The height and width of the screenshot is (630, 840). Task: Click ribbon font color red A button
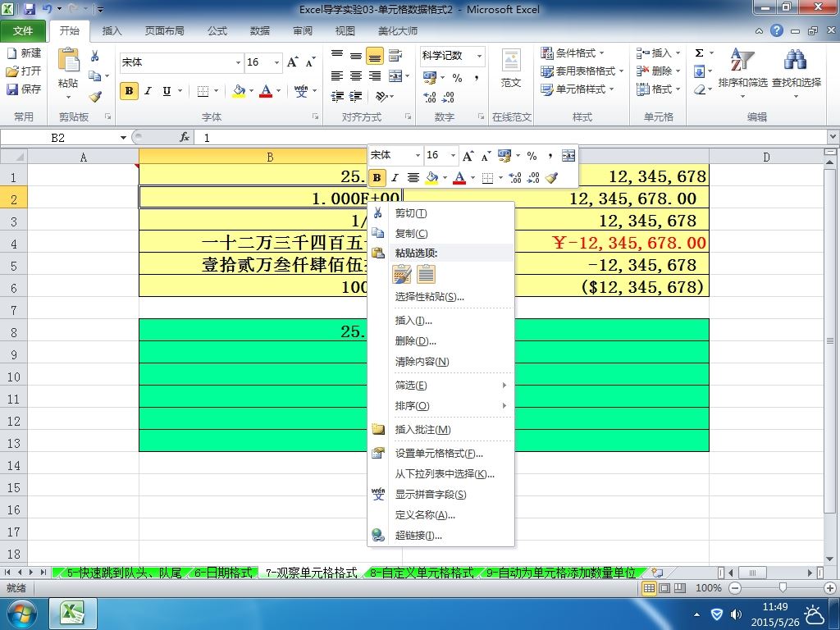tap(266, 91)
